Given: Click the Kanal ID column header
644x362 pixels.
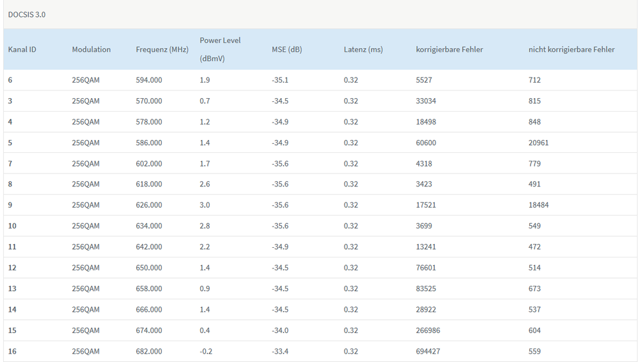Looking at the screenshot, I should 22,50.
